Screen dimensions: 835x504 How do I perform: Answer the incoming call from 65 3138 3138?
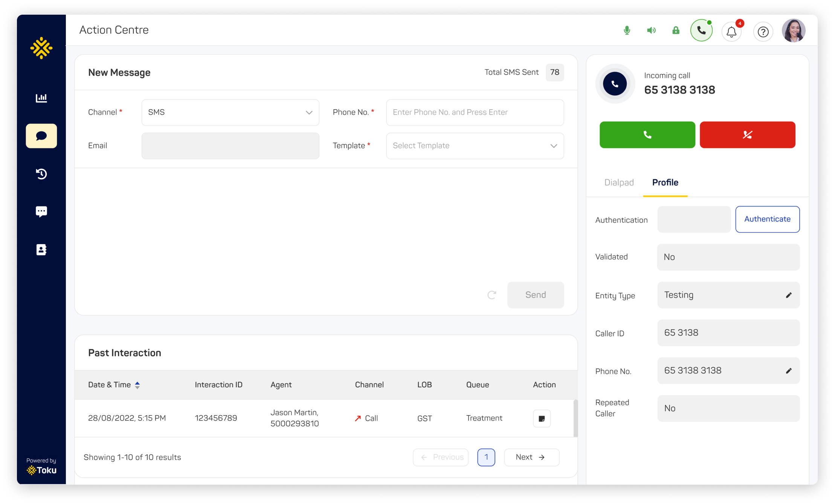coord(647,134)
